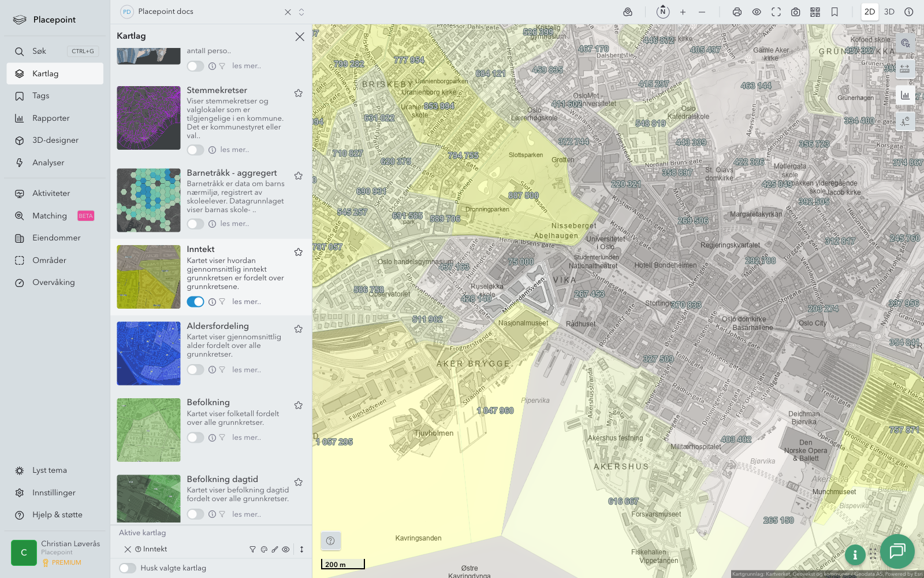This screenshot has height=578, width=924.
Task: Expand the Placepoint docs workspace switcher
Action: (301, 12)
